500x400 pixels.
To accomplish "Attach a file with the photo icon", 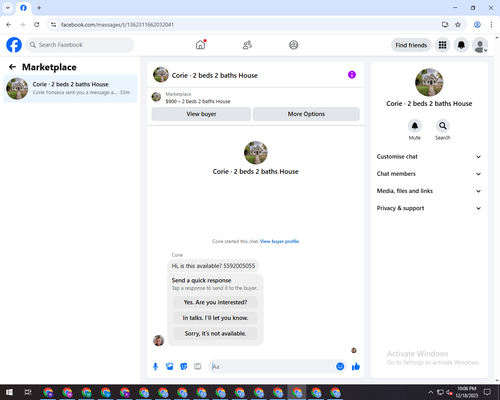I will [170, 367].
